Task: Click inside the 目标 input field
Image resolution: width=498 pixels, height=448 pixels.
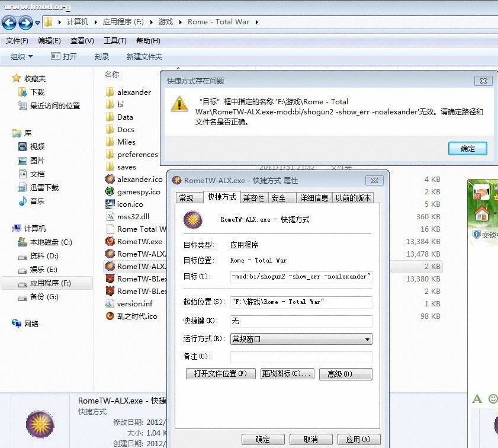Action: (x=301, y=277)
